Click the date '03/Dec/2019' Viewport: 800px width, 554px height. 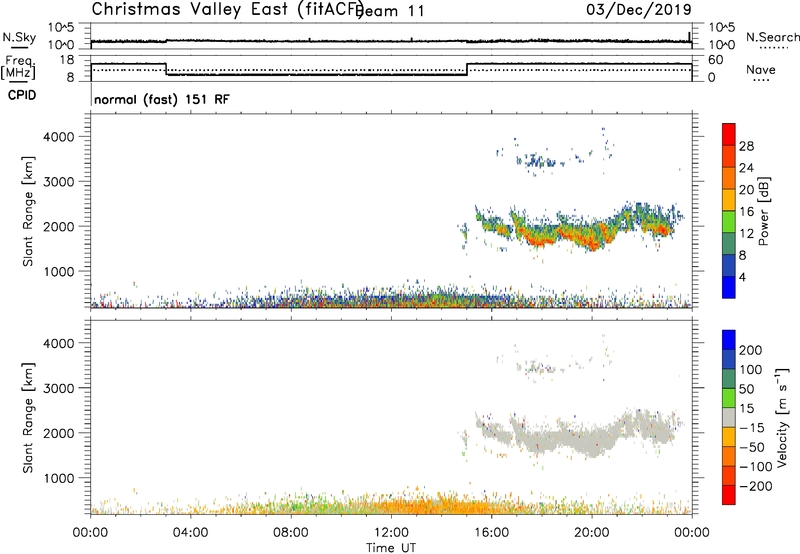(x=639, y=9)
